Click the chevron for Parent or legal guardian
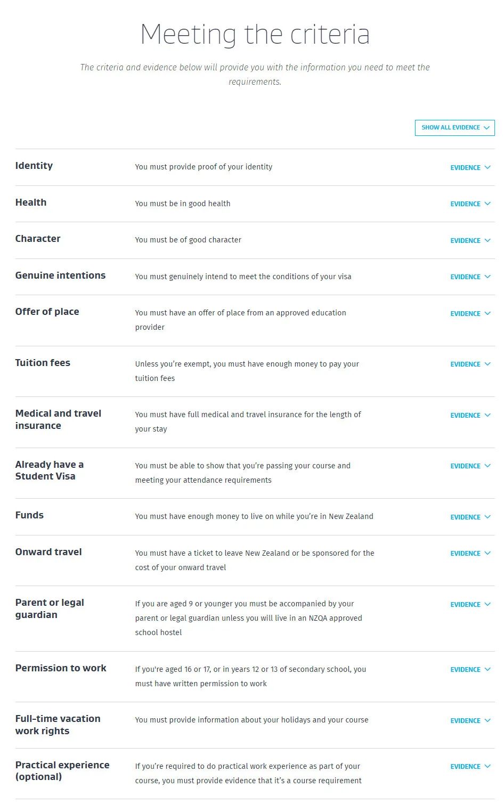This screenshot has height=812, width=504. pyautogui.click(x=487, y=604)
